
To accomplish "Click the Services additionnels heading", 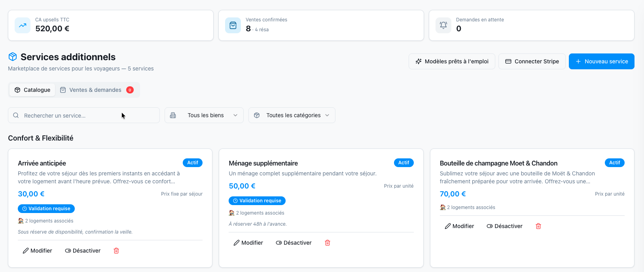I will [68, 57].
